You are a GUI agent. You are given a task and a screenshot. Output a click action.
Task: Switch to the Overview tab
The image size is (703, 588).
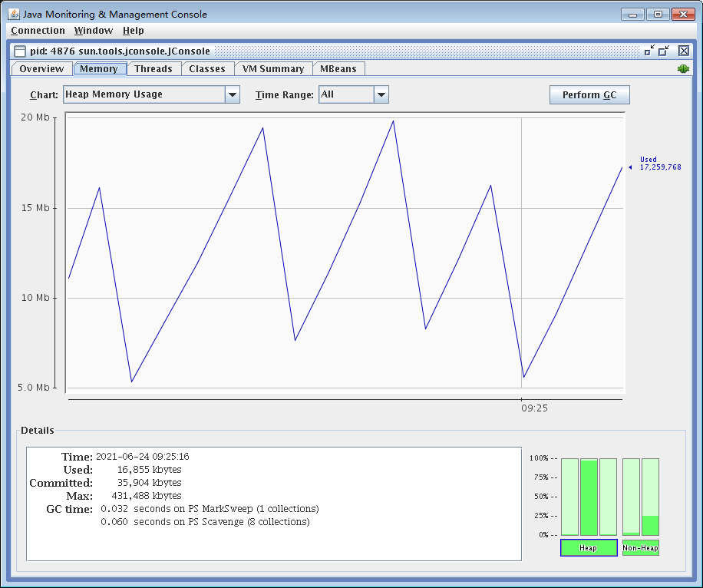point(41,69)
